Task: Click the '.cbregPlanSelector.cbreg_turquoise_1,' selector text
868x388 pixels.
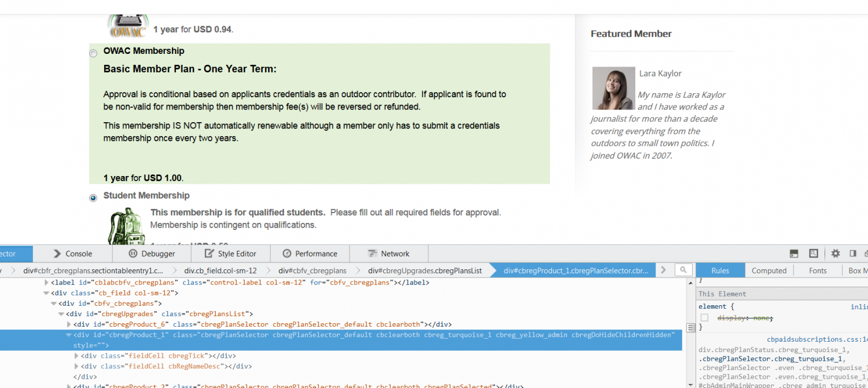Action: (771, 358)
